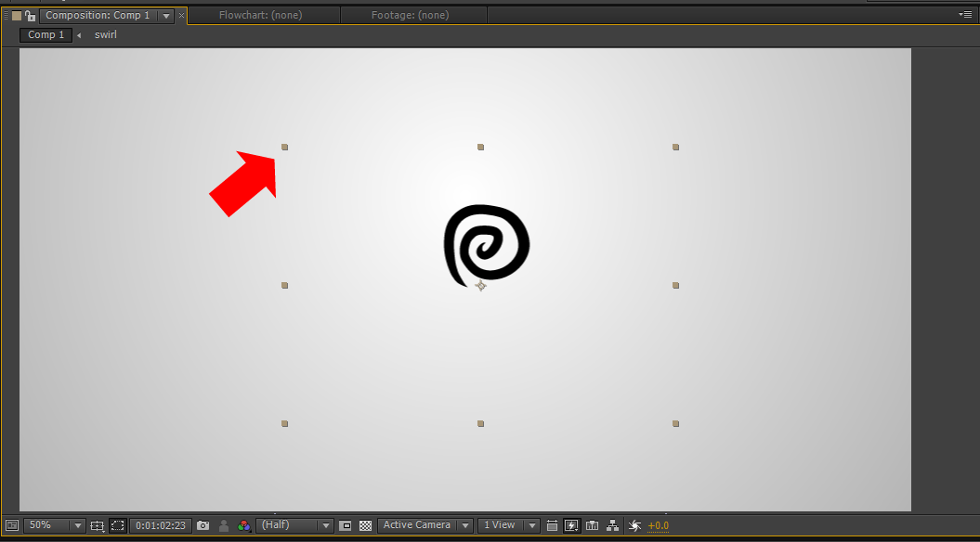The height and width of the screenshot is (542, 980).
Task: Toggle pixel aspect ratio correction icon
Action: coord(552,525)
